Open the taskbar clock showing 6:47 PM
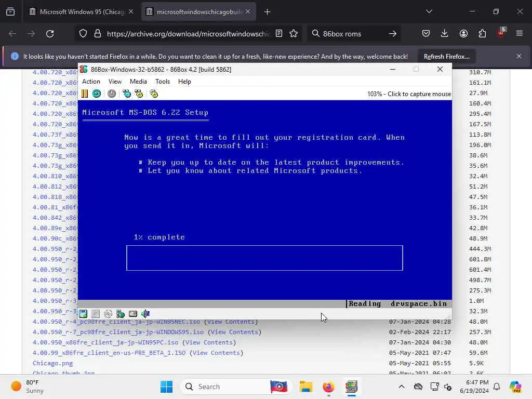Image resolution: width=532 pixels, height=399 pixels. click(474, 387)
